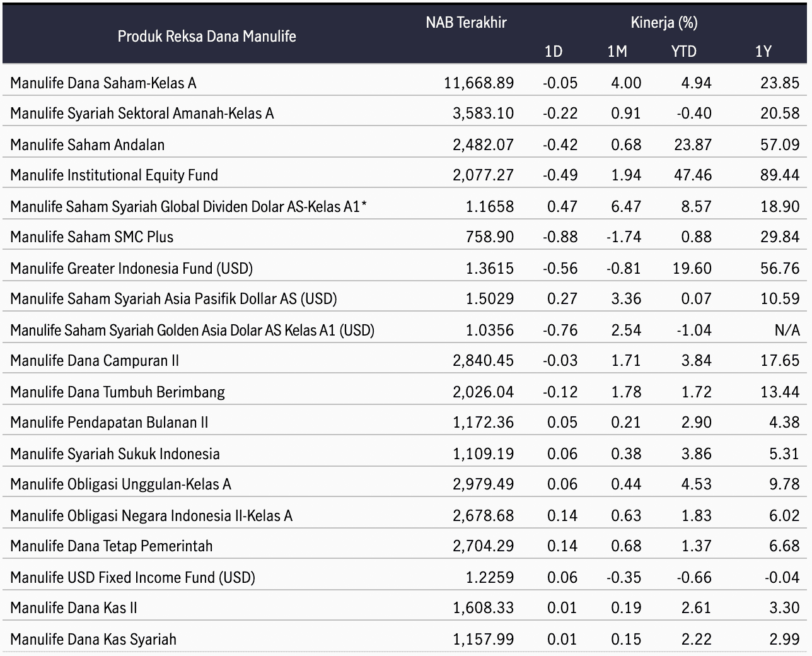Click the 1Y value 5.31
Viewport: 812px width, 656px height.
[784, 454]
